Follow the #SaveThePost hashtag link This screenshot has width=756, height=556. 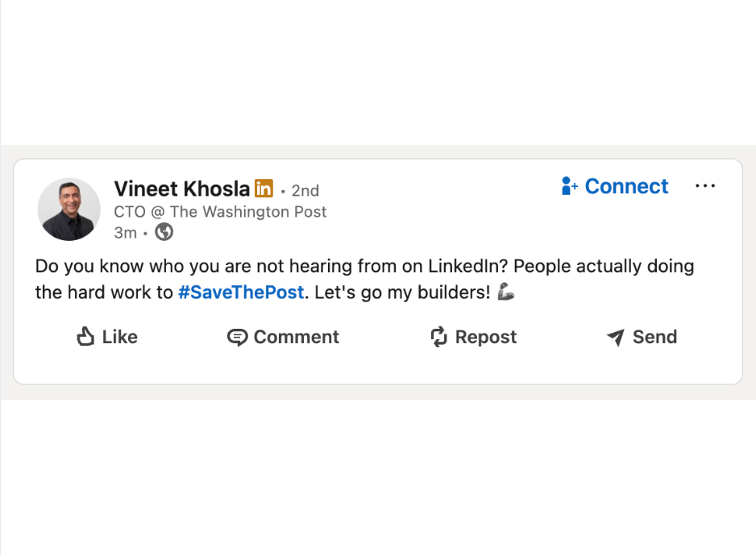click(241, 293)
